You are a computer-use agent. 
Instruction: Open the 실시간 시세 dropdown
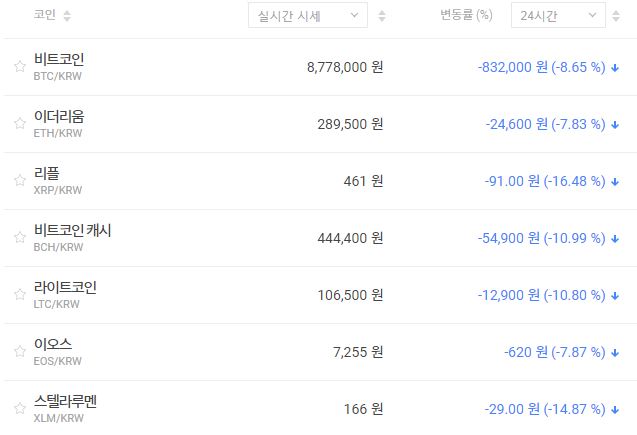pos(307,16)
